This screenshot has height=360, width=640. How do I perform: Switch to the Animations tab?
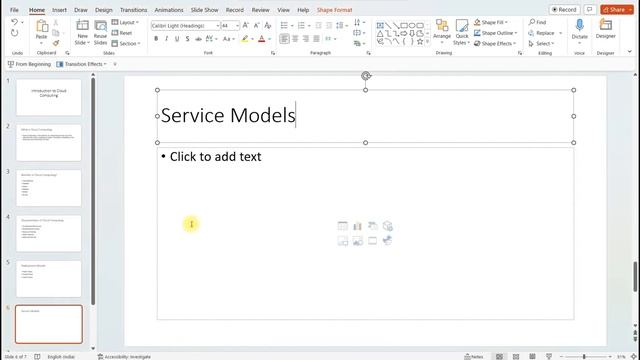tap(169, 10)
